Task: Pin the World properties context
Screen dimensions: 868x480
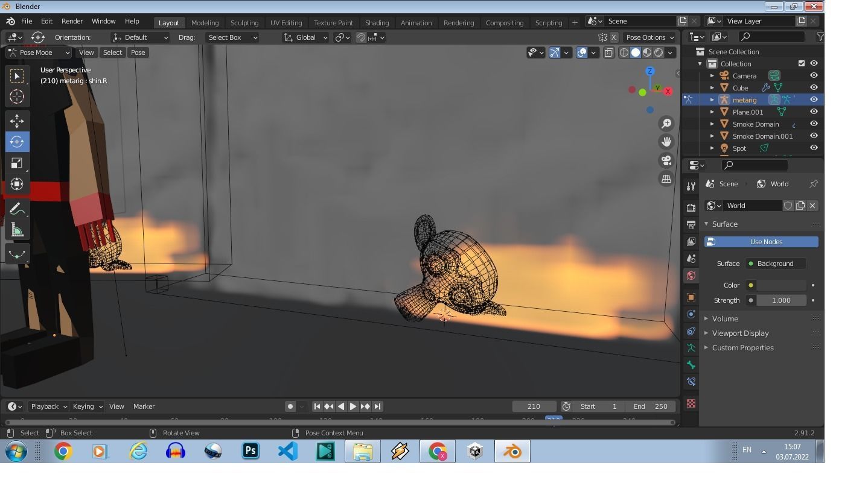Action: pyautogui.click(x=814, y=184)
